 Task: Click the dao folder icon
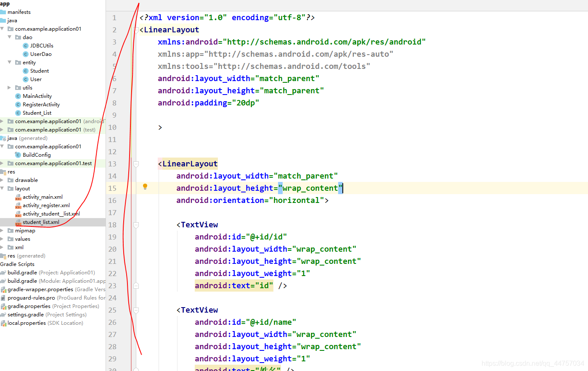(x=18, y=37)
